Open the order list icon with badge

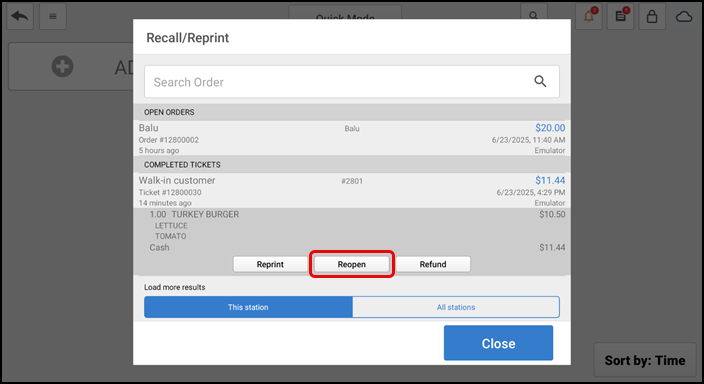click(x=620, y=17)
